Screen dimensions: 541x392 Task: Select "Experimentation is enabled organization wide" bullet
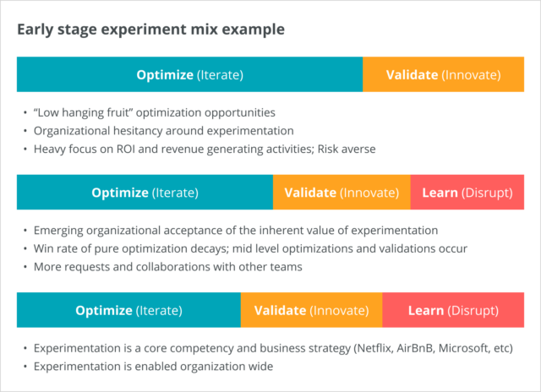(155, 366)
